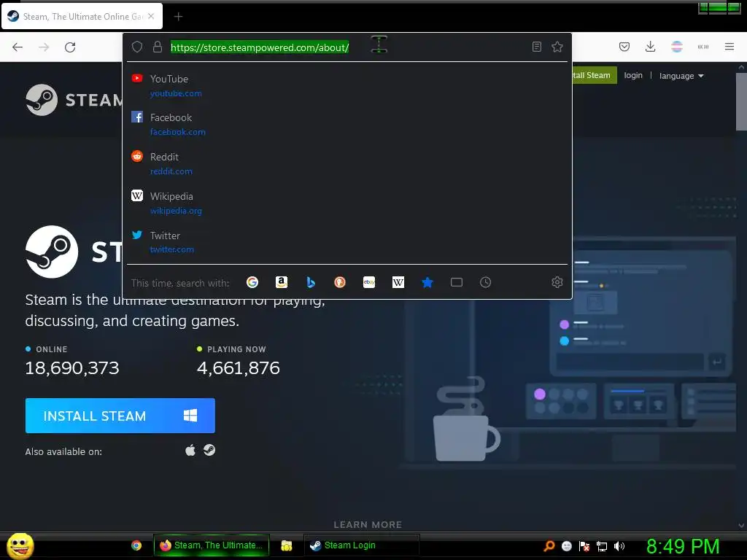Click the tray magnifier search icon
Image resolution: width=747 pixels, height=560 pixels.
[x=549, y=545]
